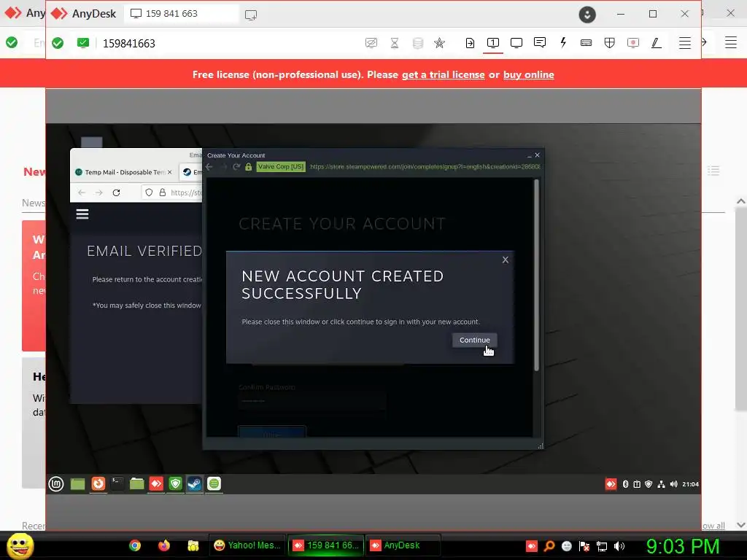Click the smiley start button

coord(20,545)
